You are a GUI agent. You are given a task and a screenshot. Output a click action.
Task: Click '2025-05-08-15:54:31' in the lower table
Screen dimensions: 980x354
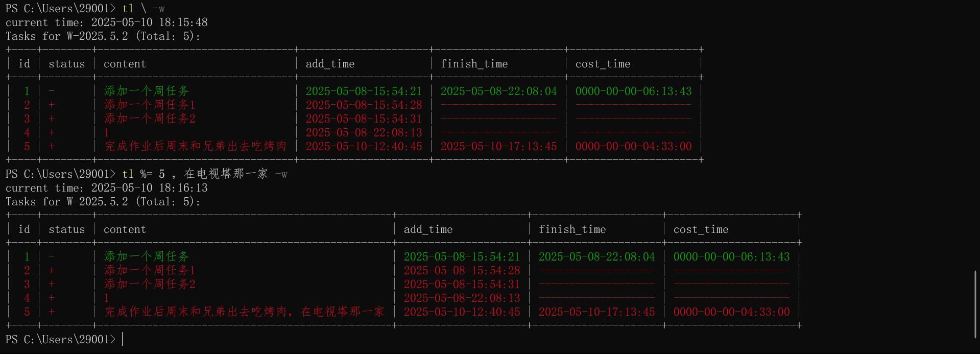(462, 284)
